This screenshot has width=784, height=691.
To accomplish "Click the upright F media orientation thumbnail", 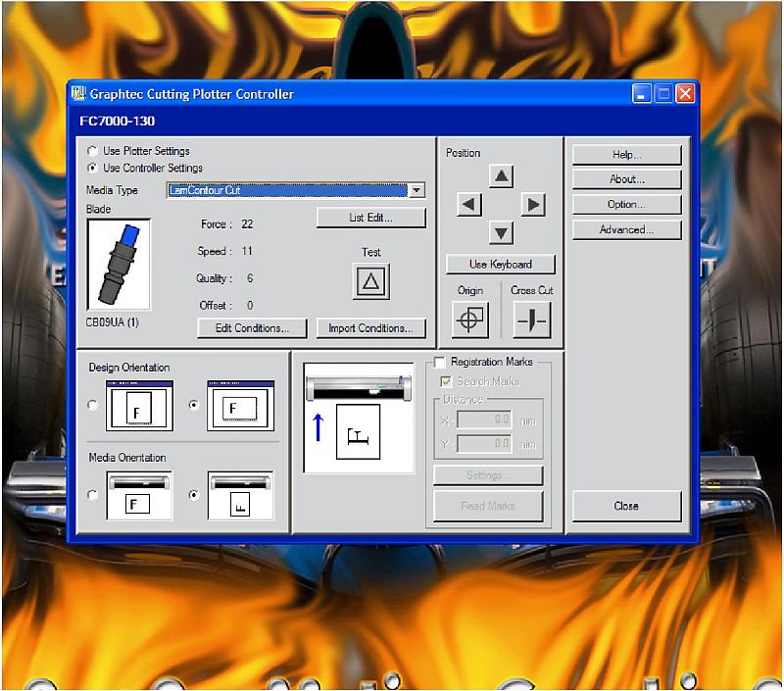I will tap(139, 496).
